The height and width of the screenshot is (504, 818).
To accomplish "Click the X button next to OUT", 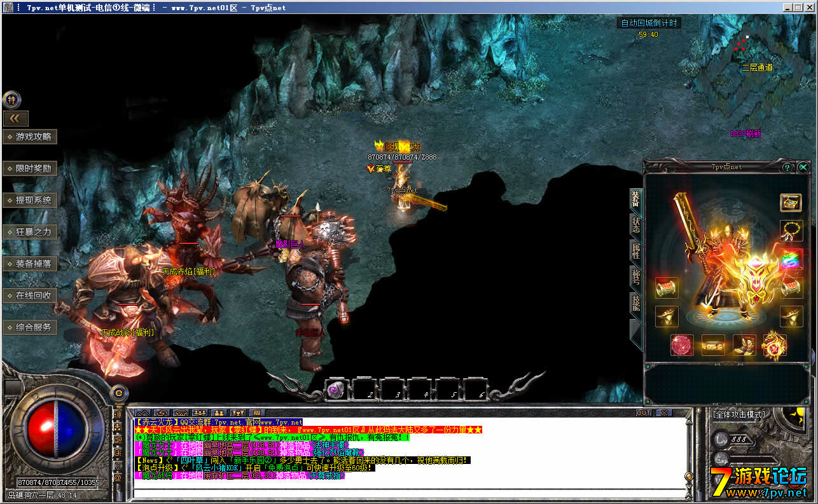I will click(663, 412).
